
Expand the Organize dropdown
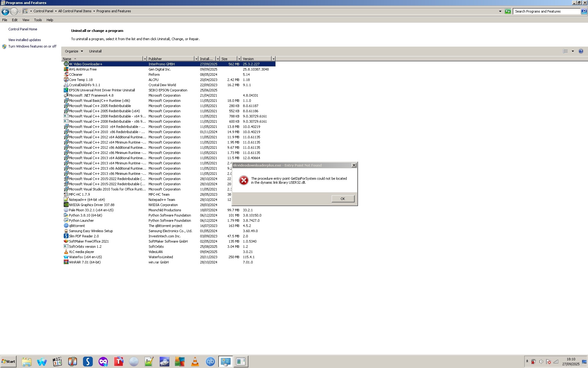[74, 51]
